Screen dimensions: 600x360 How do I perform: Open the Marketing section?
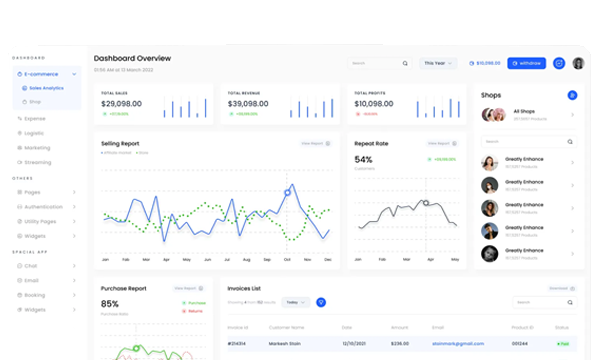(34, 148)
